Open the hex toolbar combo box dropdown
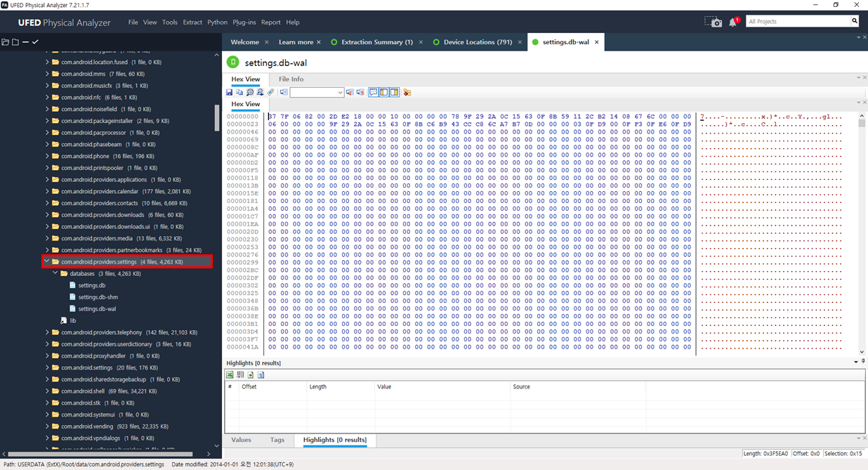Viewport: 868px width, 470px height. (340, 93)
